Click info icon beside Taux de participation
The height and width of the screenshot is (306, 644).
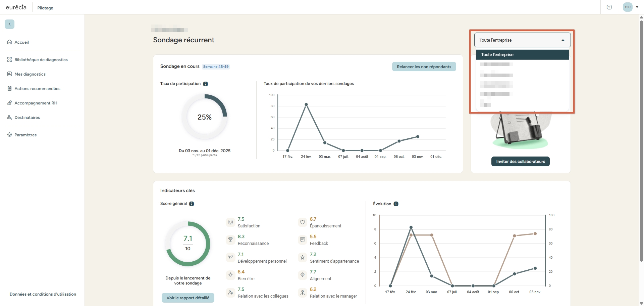click(x=206, y=84)
